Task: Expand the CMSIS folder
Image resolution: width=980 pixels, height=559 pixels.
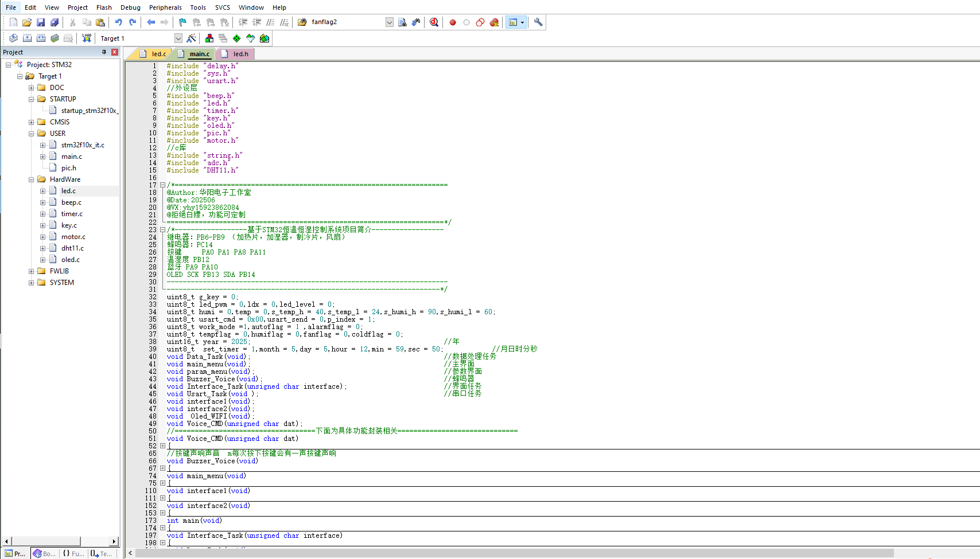Action: point(31,122)
